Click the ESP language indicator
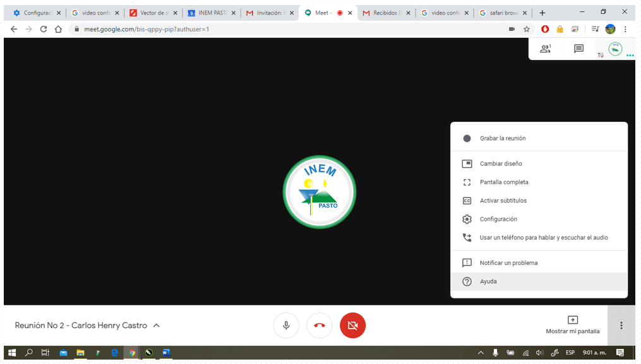 point(570,353)
